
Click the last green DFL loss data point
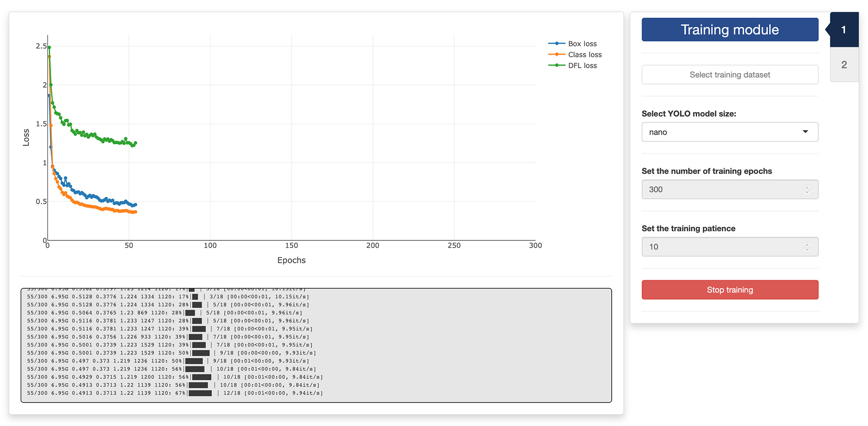coord(135,143)
